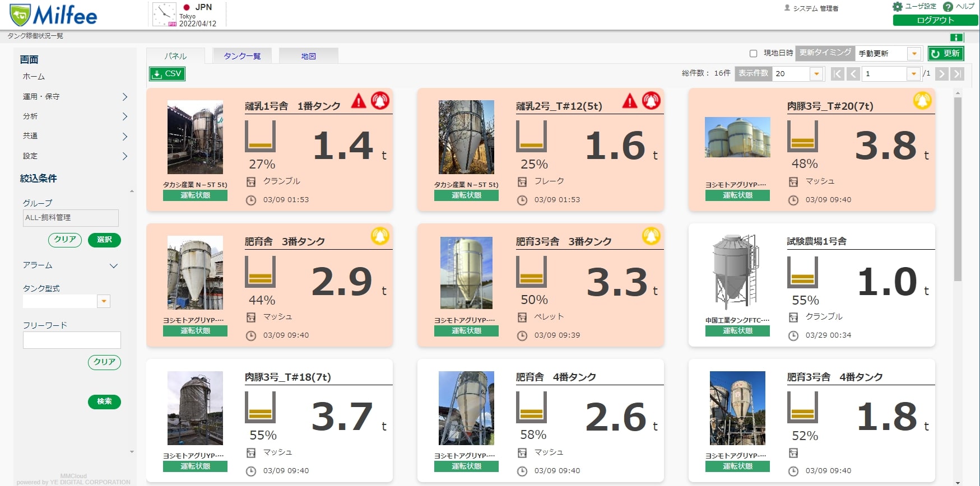Image resolution: width=980 pixels, height=486 pixels.
Task: Click scroll-down arrow of sidebar filter panel
Action: coord(132,452)
